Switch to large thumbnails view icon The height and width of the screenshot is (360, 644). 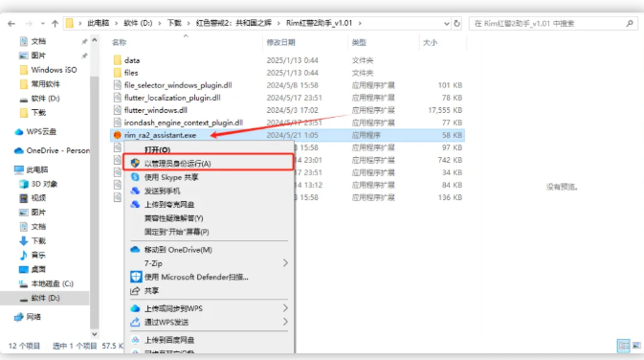[636, 346]
